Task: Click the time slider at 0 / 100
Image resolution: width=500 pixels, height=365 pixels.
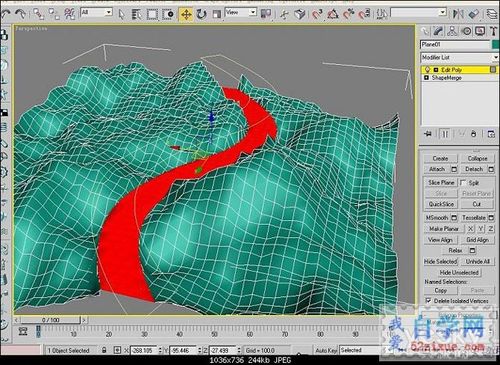Action: pos(51,320)
